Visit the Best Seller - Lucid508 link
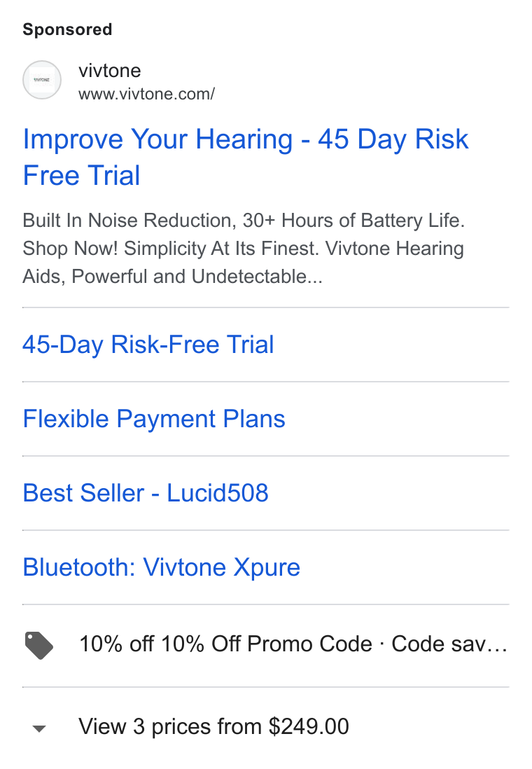This screenshot has width=532, height=769. (146, 493)
